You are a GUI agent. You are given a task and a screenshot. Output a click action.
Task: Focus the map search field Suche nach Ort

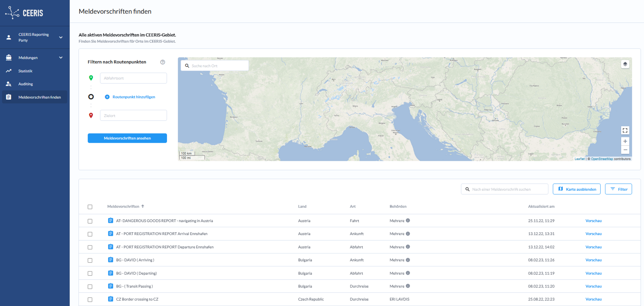point(215,66)
